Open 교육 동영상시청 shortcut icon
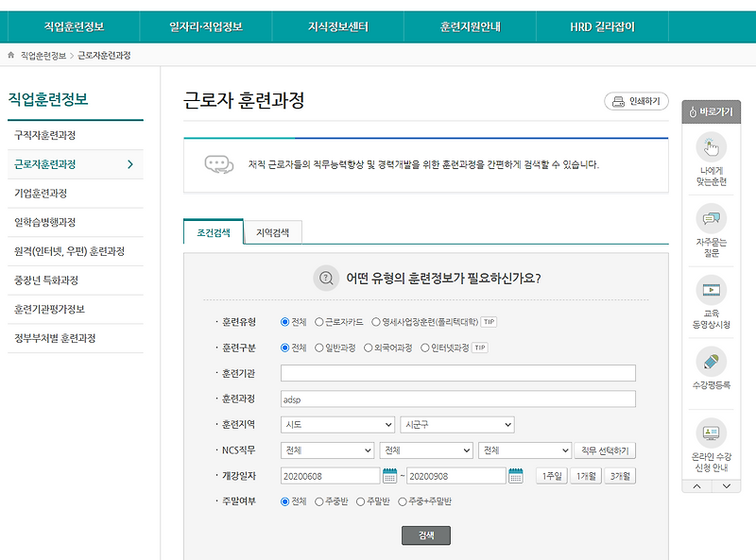Screen dimensions: 756x560 point(712,290)
